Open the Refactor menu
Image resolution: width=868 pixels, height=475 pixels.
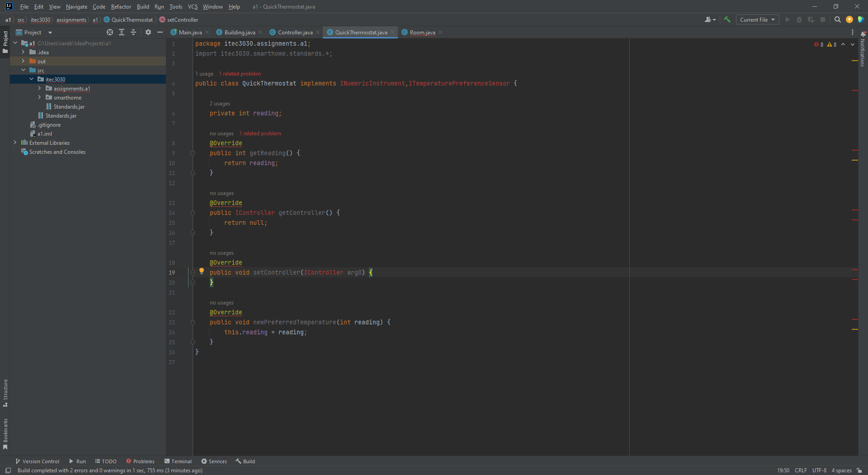click(121, 6)
